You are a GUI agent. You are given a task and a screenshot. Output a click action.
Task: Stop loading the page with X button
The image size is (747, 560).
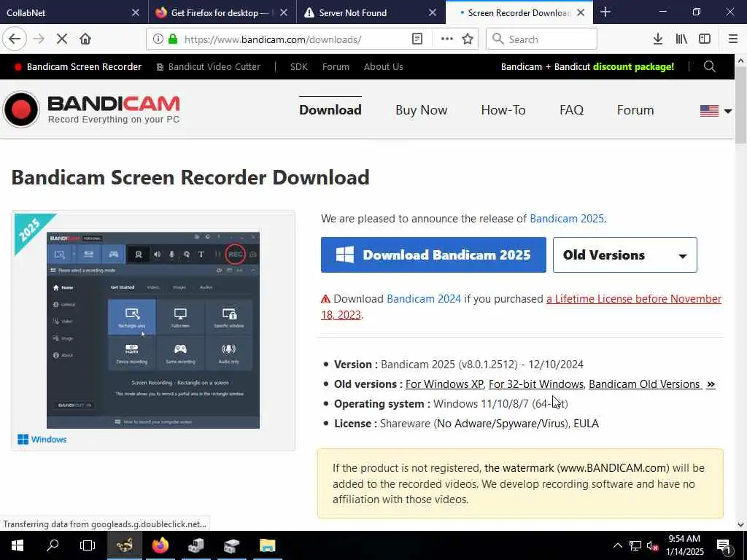(62, 39)
